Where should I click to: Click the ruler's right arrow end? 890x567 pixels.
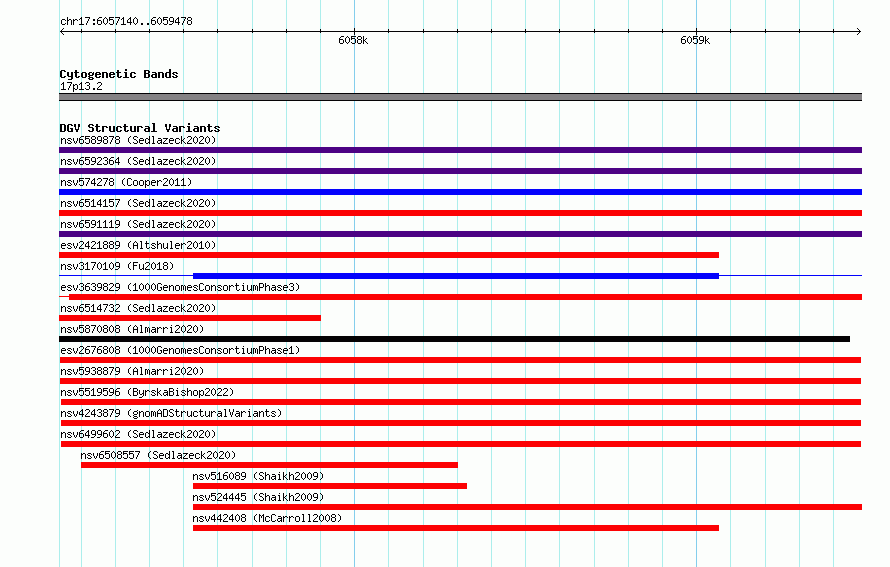[859, 31]
